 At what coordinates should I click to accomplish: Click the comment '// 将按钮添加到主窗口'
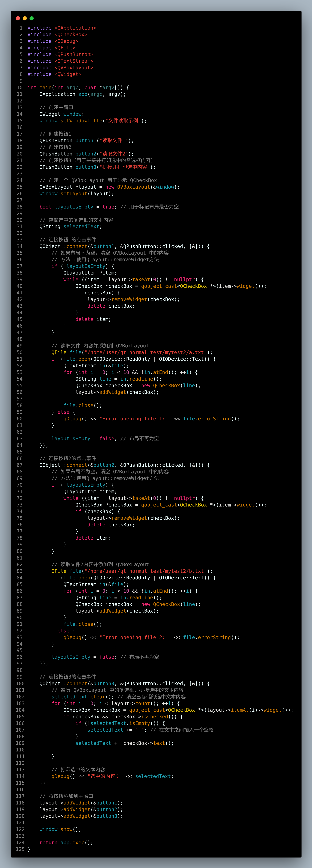coord(66,796)
